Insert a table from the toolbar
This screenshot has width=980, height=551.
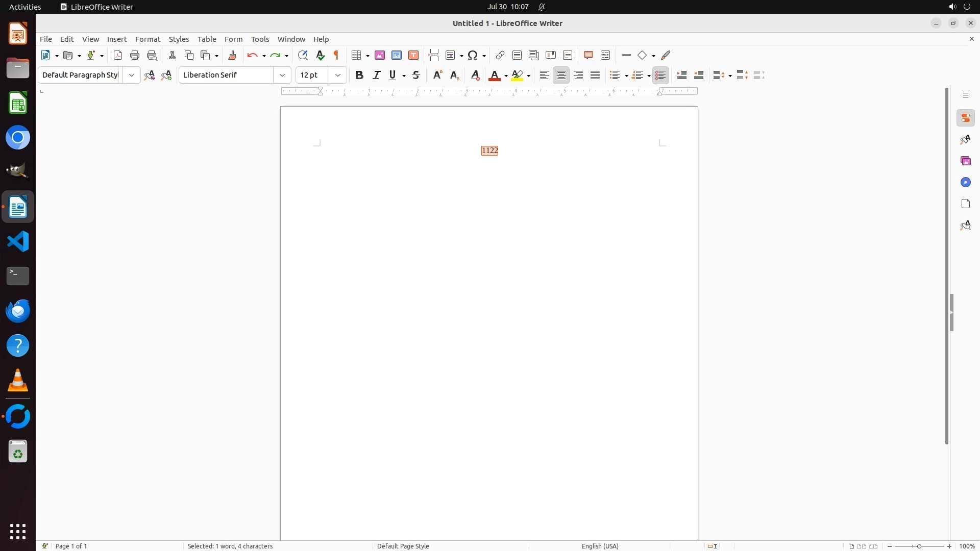357,55
